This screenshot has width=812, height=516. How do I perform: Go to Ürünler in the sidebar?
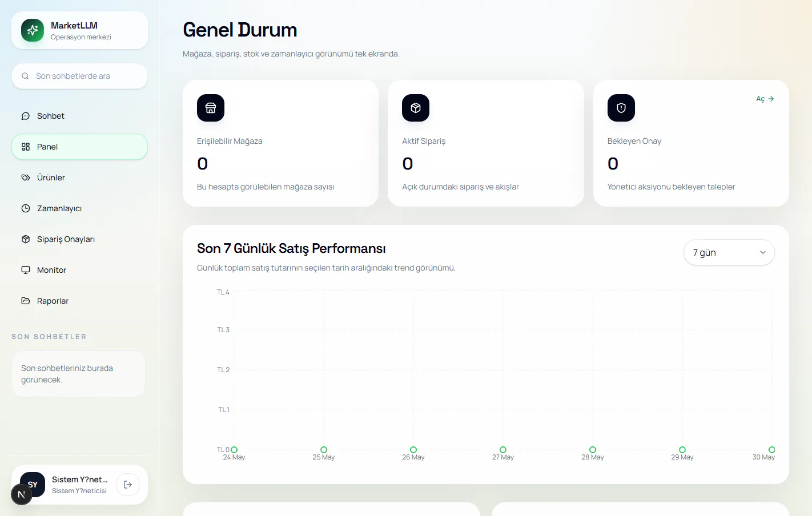pyautogui.click(x=79, y=178)
